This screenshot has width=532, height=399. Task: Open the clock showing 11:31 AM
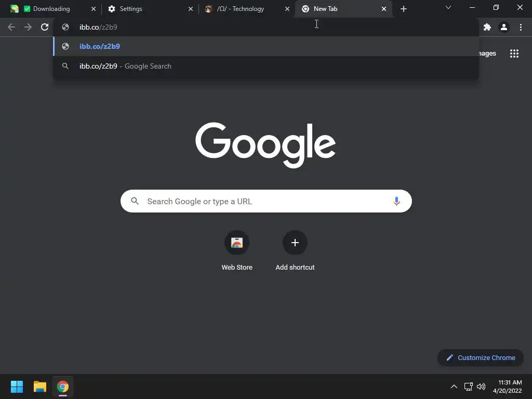507,387
